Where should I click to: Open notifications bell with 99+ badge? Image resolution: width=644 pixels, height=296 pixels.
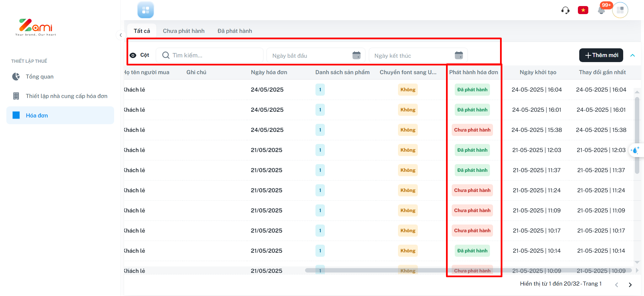point(602,10)
